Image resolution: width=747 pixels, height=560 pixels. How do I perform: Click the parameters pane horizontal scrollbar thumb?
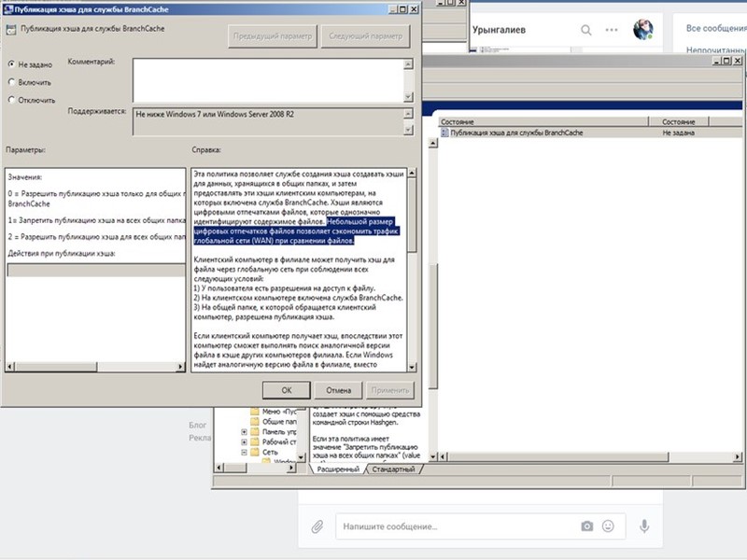point(56,367)
